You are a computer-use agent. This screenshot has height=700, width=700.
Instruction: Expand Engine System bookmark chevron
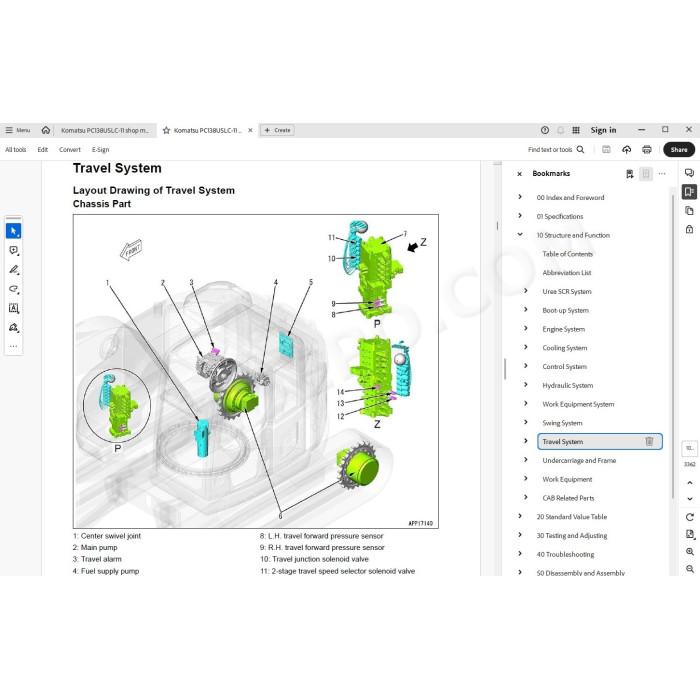[525, 328]
